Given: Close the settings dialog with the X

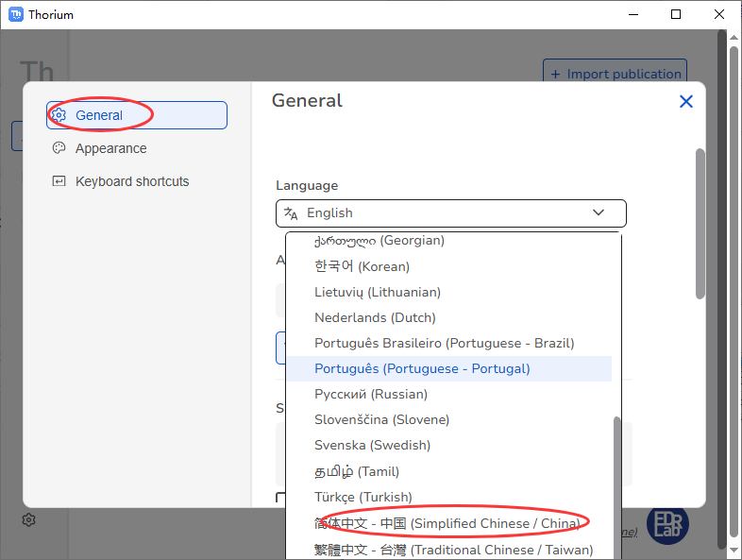Looking at the screenshot, I should point(686,102).
